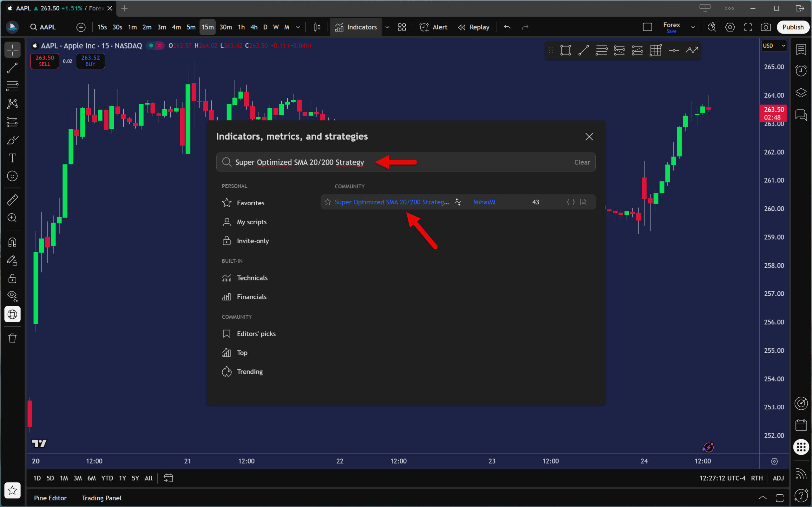Image resolution: width=812 pixels, height=507 pixels.
Task: Expand the indicator templates arrow next to Indicators
Action: (x=387, y=27)
